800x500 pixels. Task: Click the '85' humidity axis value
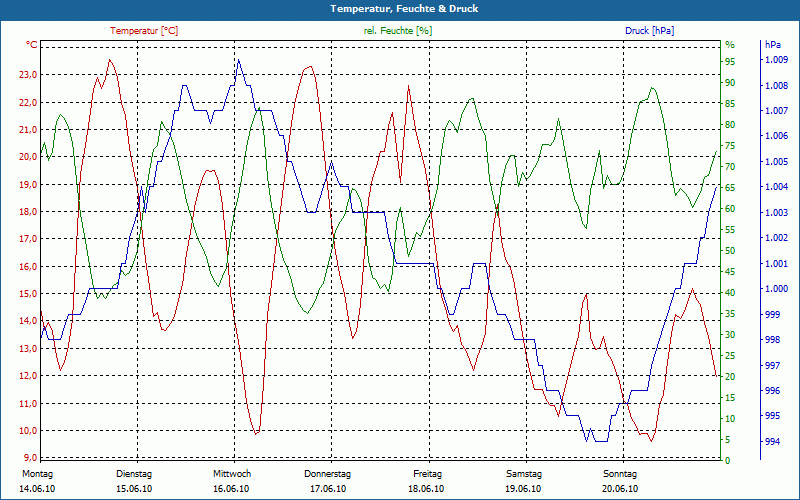730,104
